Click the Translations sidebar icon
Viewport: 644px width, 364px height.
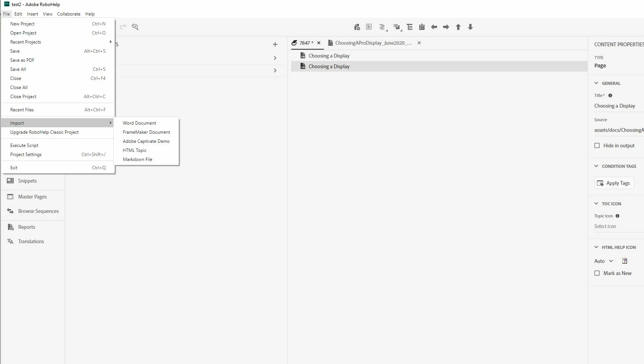(x=10, y=241)
